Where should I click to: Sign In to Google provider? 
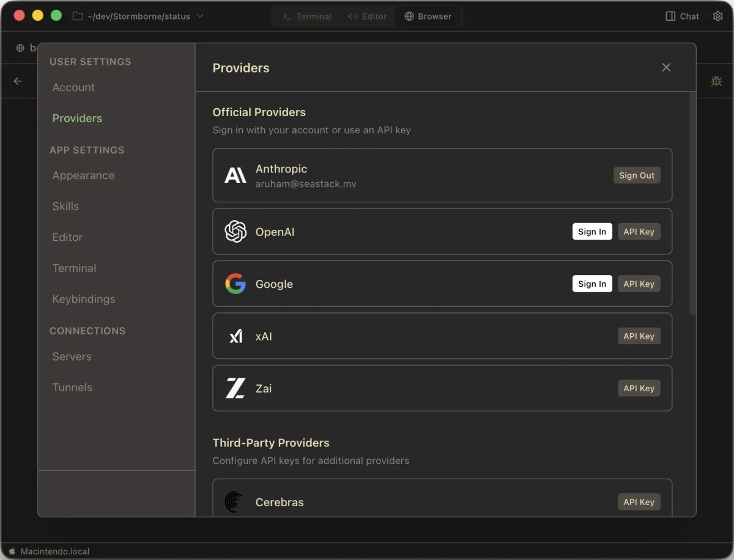pos(591,283)
